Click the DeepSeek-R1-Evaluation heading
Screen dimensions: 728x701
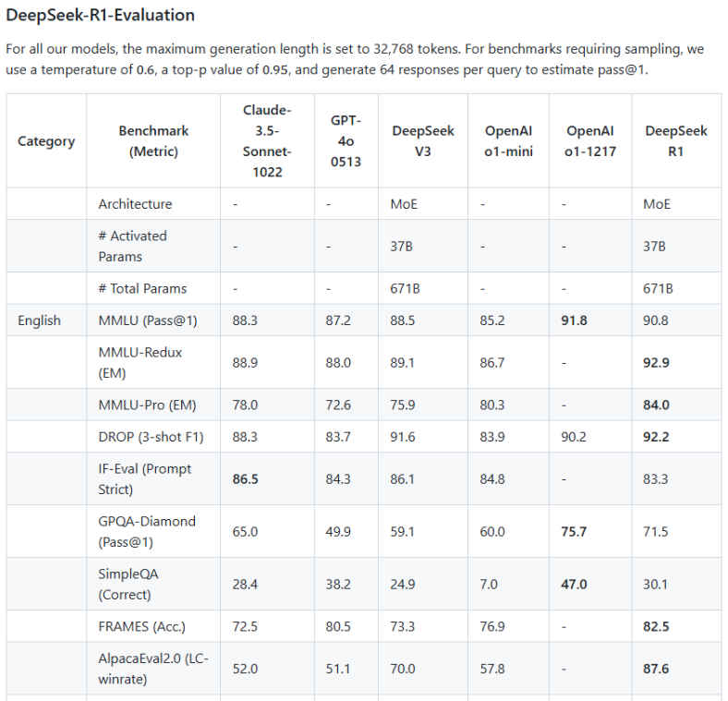(100, 15)
